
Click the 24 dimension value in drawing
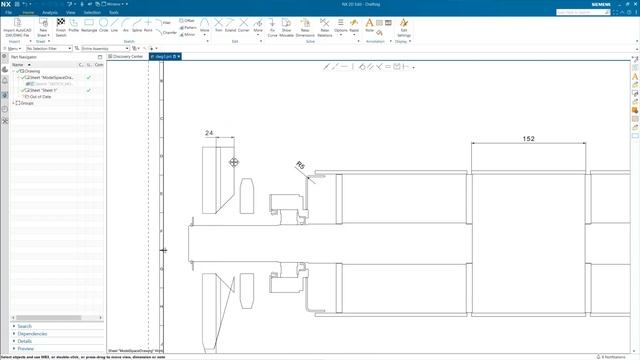pyautogui.click(x=209, y=133)
